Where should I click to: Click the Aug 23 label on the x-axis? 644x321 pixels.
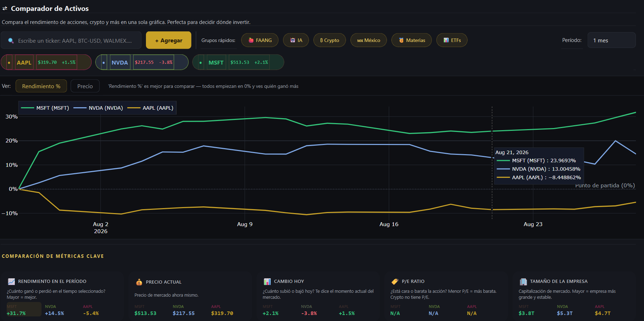pyautogui.click(x=533, y=224)
